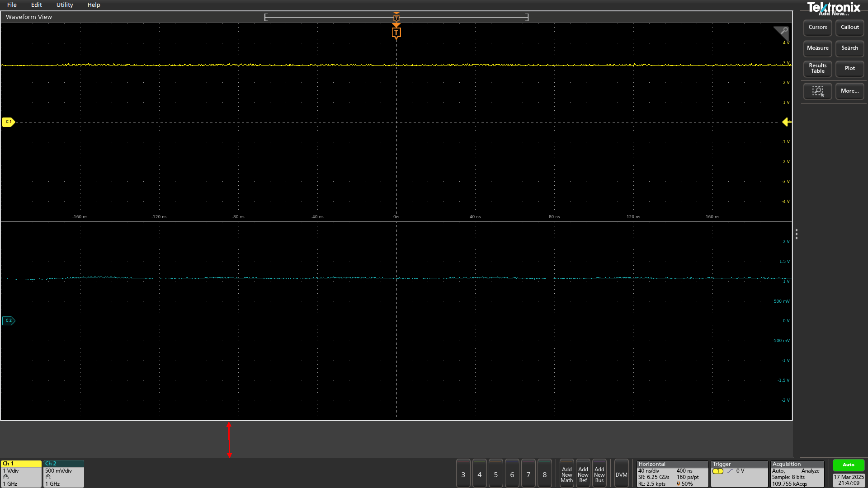
Task: Open the Ch 1 settings badge
Action: point(21,474)
